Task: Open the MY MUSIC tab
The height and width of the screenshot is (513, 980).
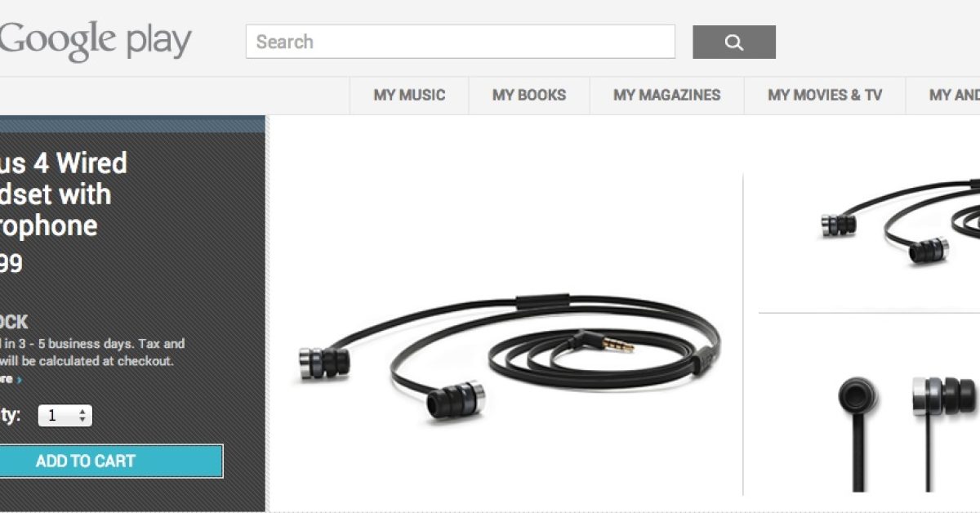Action: [409, 95]
